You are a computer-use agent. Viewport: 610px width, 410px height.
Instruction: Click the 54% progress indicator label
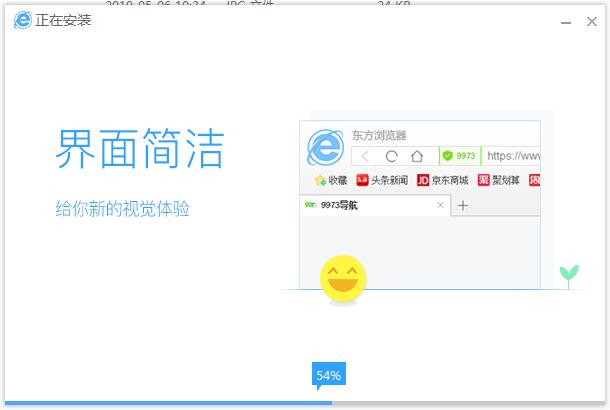click(328, 375)
